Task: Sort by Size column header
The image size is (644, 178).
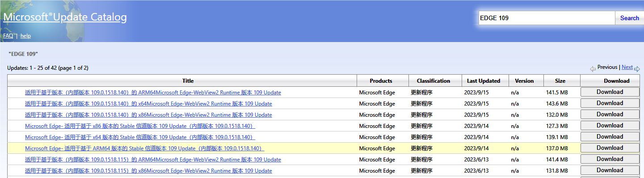Action: (x=560, y=81)
